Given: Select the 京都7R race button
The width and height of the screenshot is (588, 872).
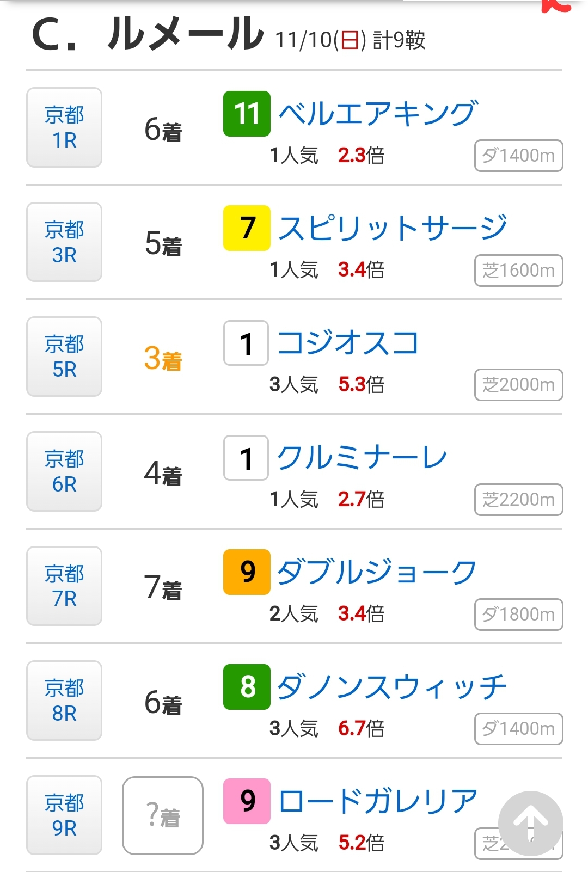Looking at the screenshot, I should [64, 586].
